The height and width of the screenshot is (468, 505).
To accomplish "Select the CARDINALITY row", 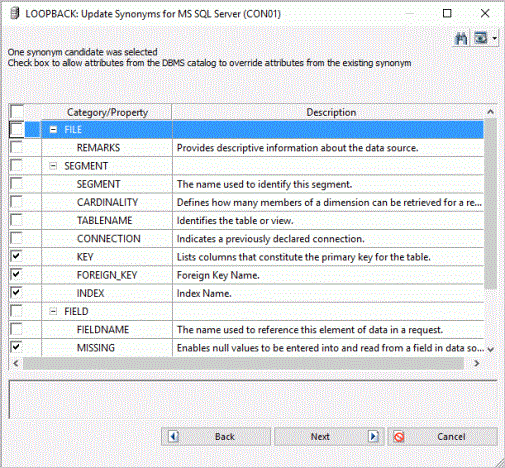I will [246, 202].
